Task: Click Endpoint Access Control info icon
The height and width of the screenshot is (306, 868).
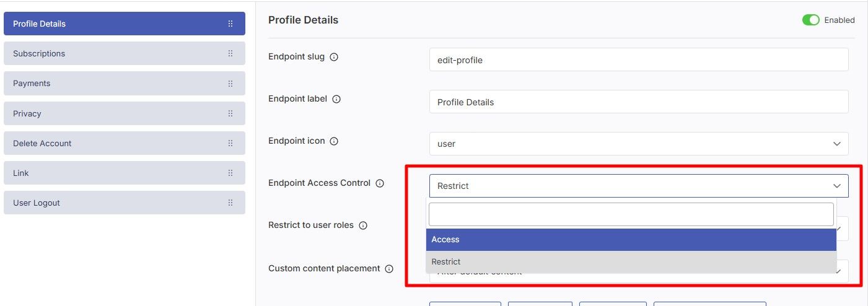Action: 380,183
